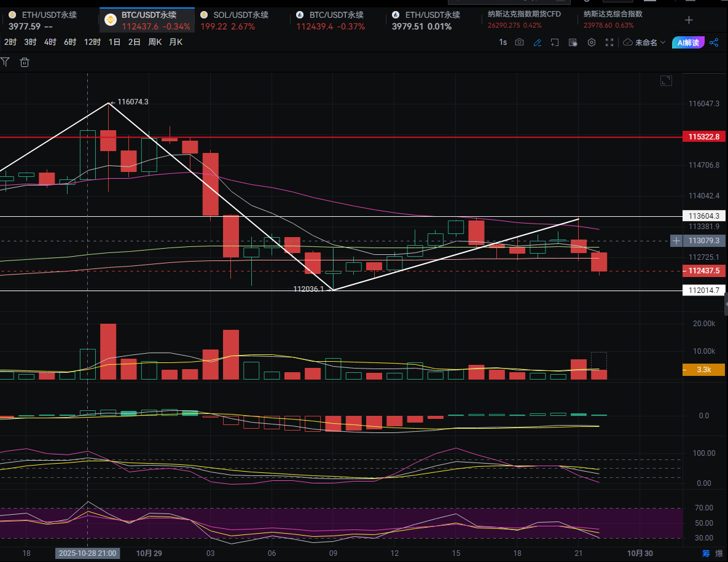Select the 12时 timeframe

click(93, 42)
